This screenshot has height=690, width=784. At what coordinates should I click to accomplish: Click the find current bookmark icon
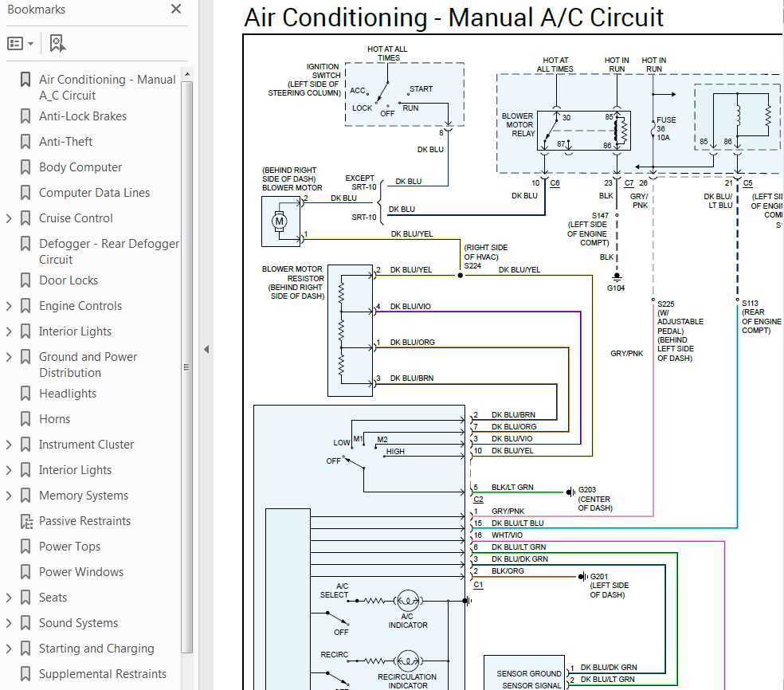click(x=57, y=44)
